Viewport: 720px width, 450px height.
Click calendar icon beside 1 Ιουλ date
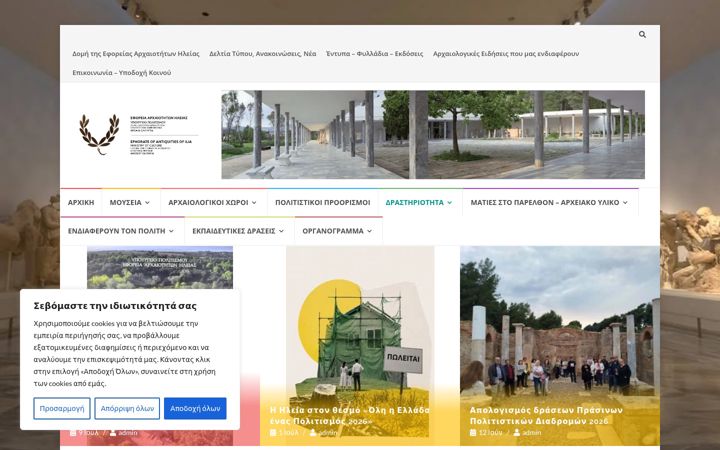(273, 433)
